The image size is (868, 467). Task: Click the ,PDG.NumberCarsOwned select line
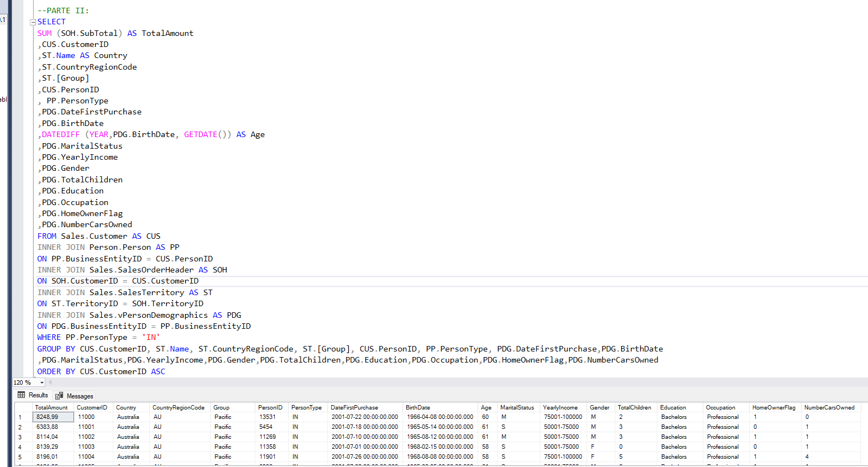[x=85, y=225]
